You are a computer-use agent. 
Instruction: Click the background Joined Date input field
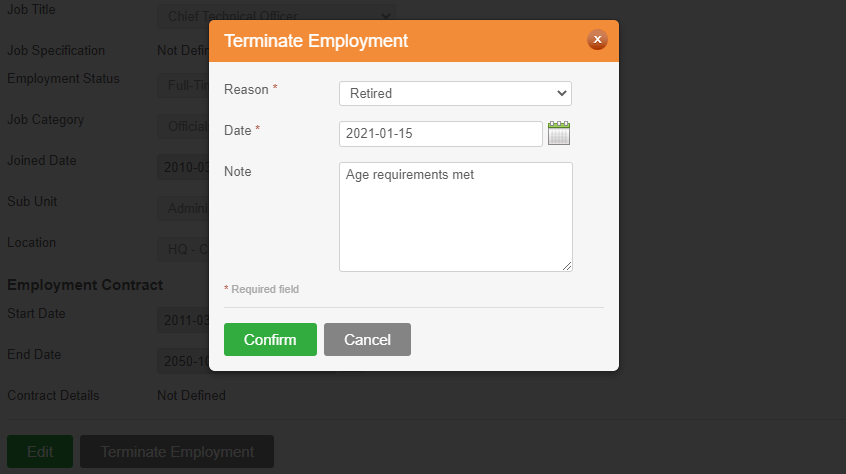(183, 167)
